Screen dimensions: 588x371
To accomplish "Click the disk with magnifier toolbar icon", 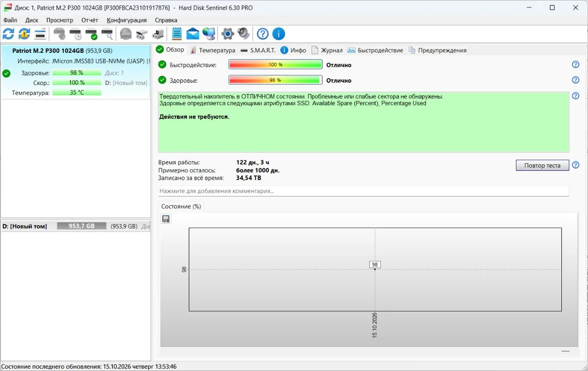I will click(x=107, y=34).
